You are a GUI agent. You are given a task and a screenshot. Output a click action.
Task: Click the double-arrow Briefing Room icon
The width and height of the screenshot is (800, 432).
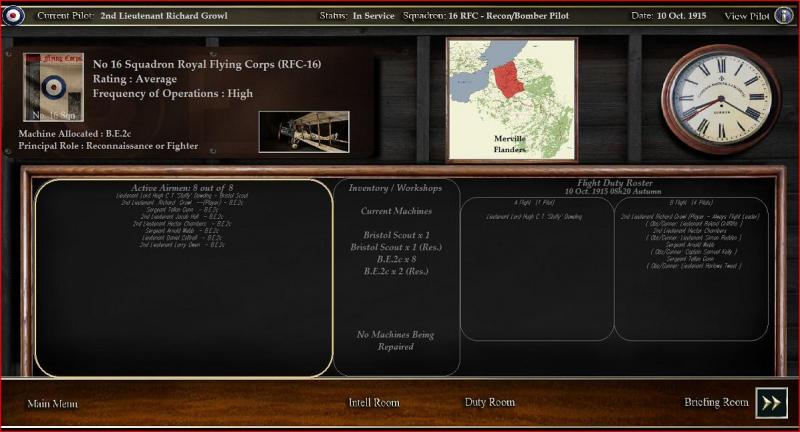click(771, 403)
